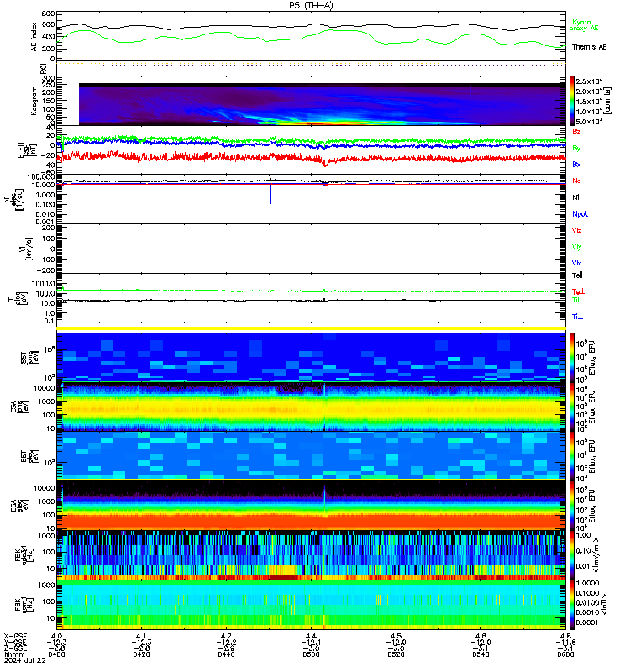Click the "0500" time tick label
The image size is (630, 672).
tap(311, 654)
